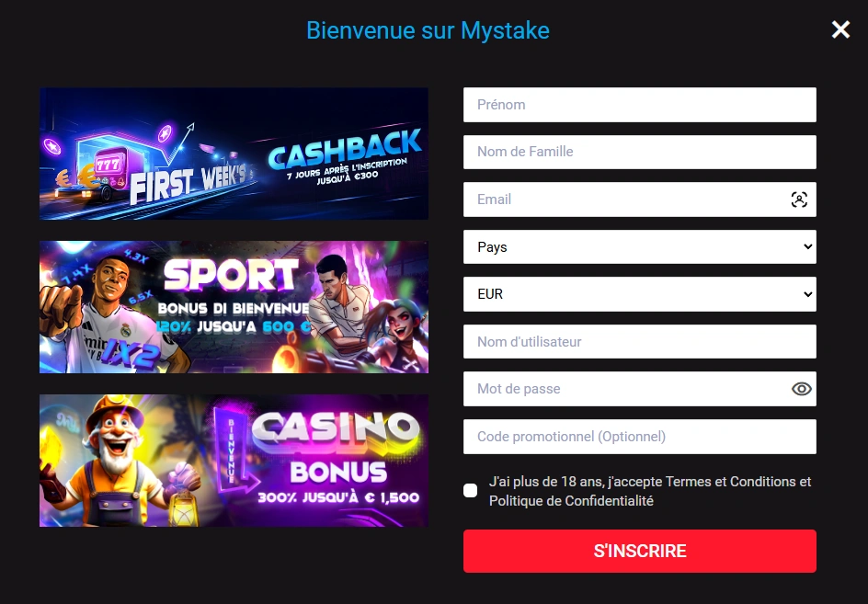Screen dimensions: 868x604
Task: Select the Nom de Famille field
Action: coord(639,152)
